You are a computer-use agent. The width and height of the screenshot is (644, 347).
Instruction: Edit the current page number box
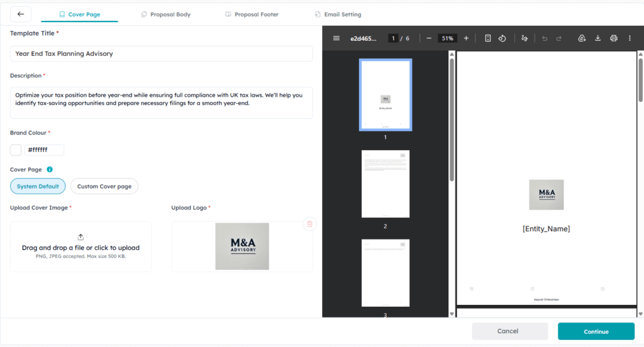(x=393, y=38)
